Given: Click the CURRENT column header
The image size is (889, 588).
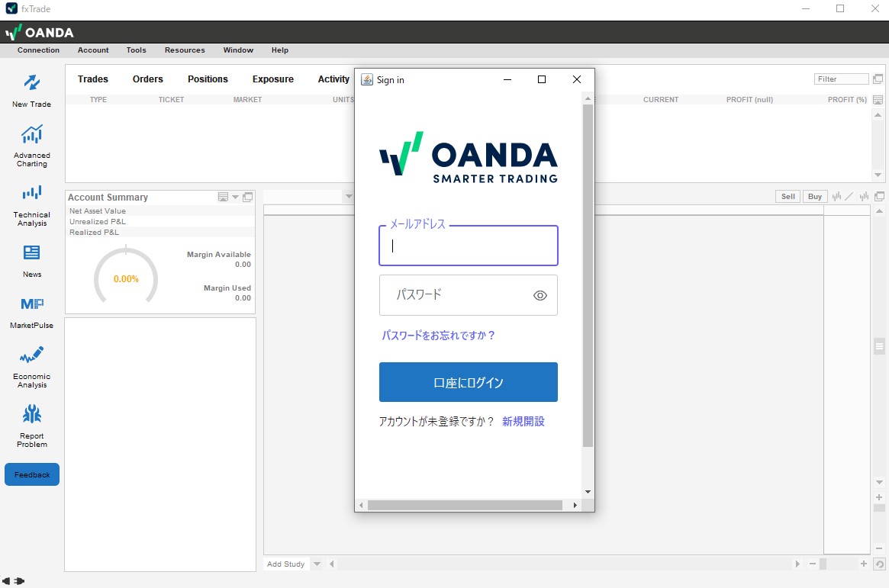Looking at the screenshot, I should point(661,100).
